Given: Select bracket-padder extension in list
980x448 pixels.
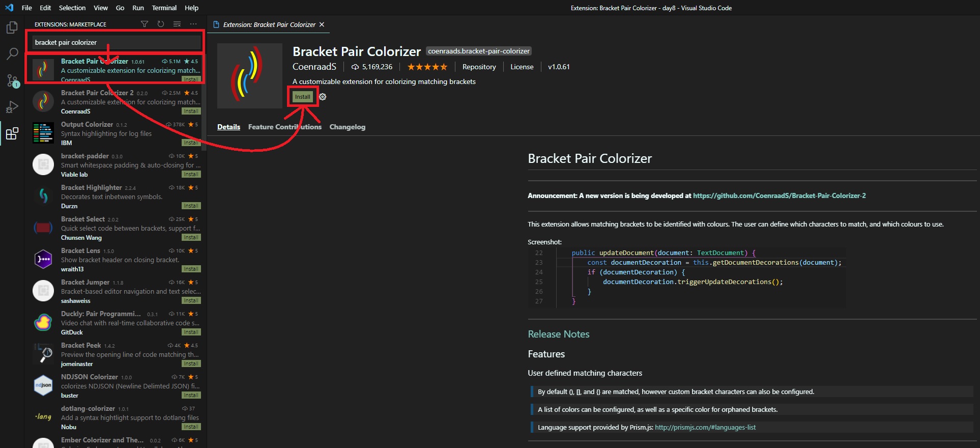Looking at the screenshot, I should coord(117,164).
